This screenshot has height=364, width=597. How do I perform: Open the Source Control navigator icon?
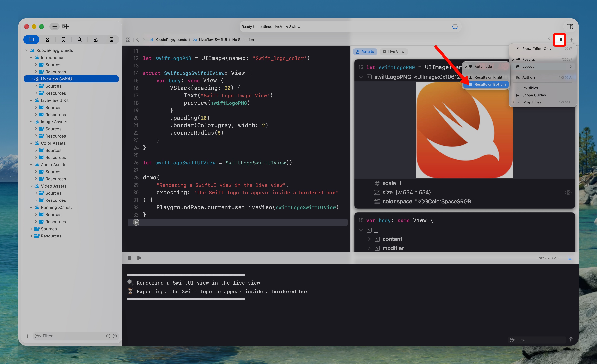(x=48, y=39)
